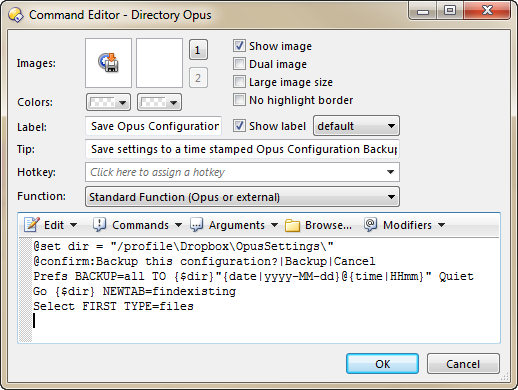Select the empty second image slot

(159, 63)
